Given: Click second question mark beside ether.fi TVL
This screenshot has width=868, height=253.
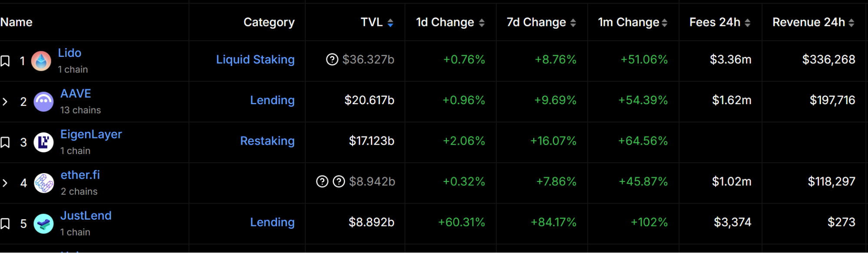Looking at the screenshot, I should (x=339, y=181).
